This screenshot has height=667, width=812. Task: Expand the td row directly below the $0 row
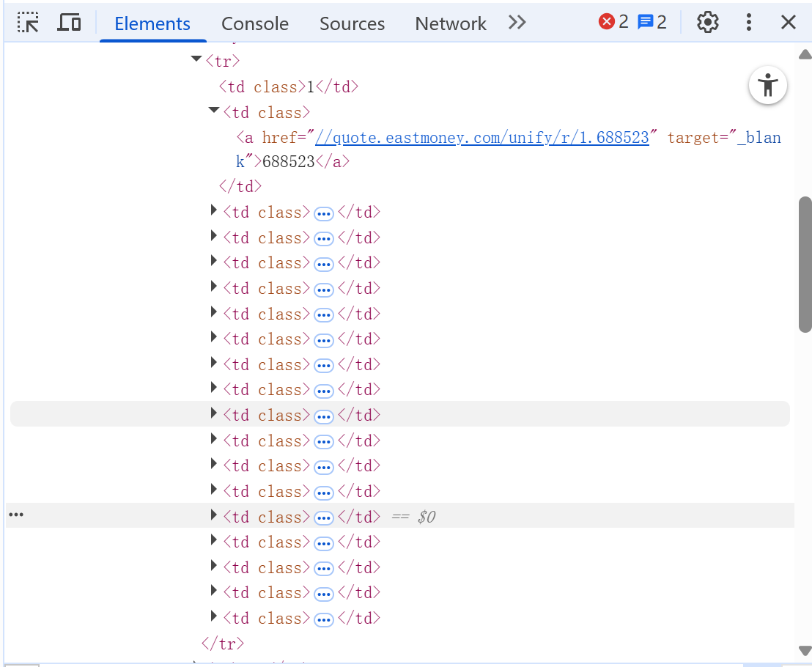tap(213, 539)
